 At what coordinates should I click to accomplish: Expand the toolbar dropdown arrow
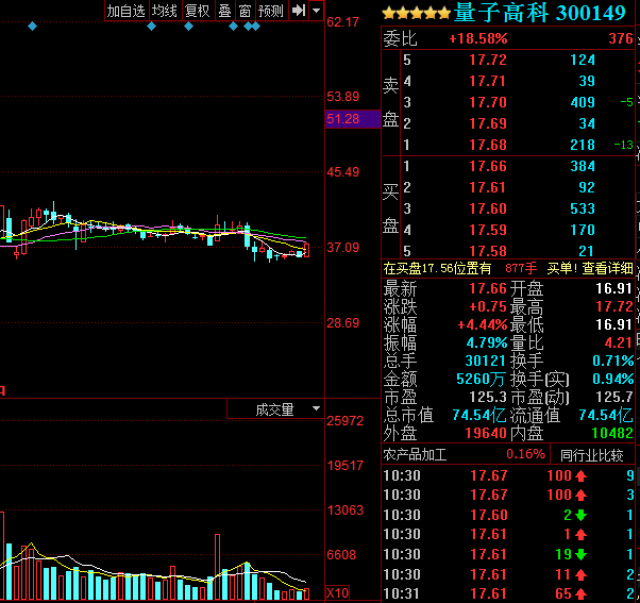[317, 11]
